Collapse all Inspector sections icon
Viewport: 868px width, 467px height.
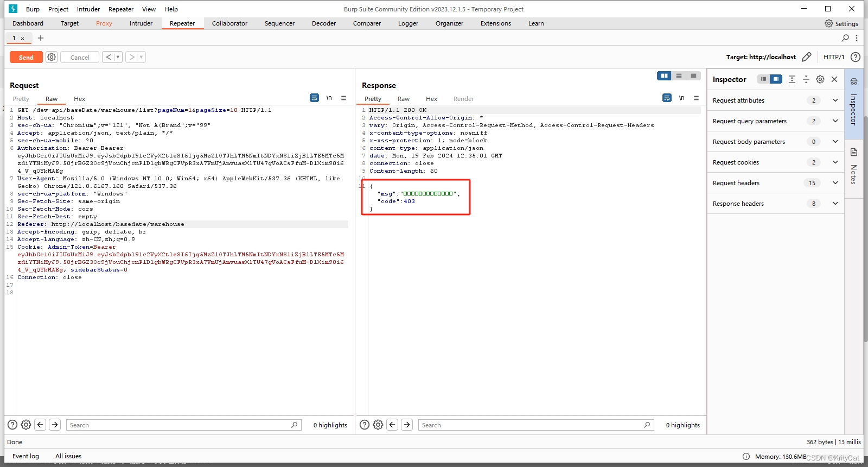tap(806, 79)
